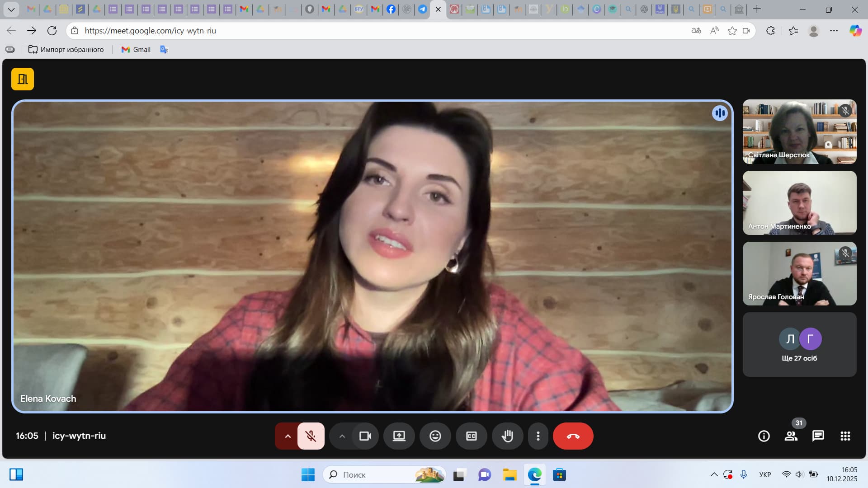Image resolution: width=868 pixels, height=488 pixels.
Task: Expand audio settings chevron beside microphone
Action: coord(288,436)
